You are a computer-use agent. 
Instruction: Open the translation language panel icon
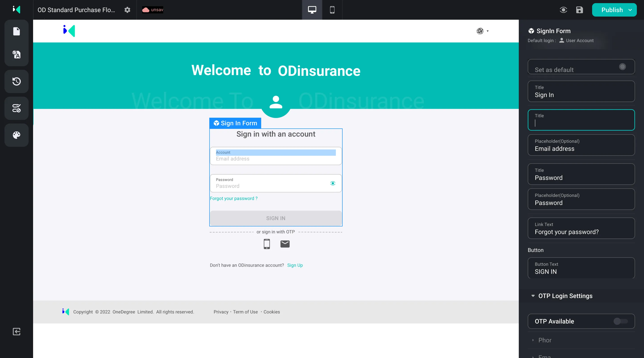tap(17, 54)
